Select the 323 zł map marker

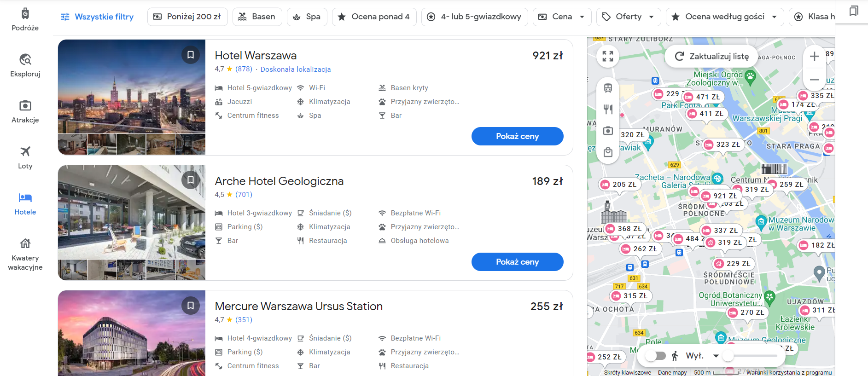pos(723,145)
